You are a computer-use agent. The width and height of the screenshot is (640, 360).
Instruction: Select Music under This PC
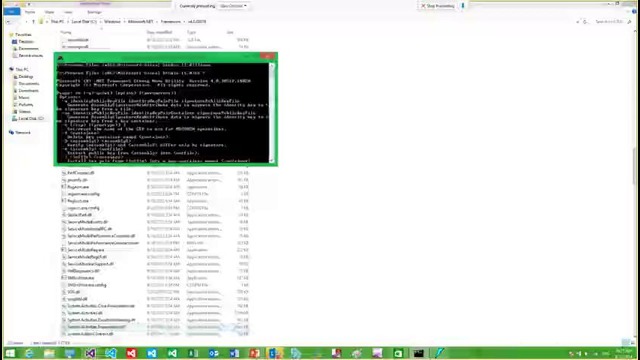[24, 98]
